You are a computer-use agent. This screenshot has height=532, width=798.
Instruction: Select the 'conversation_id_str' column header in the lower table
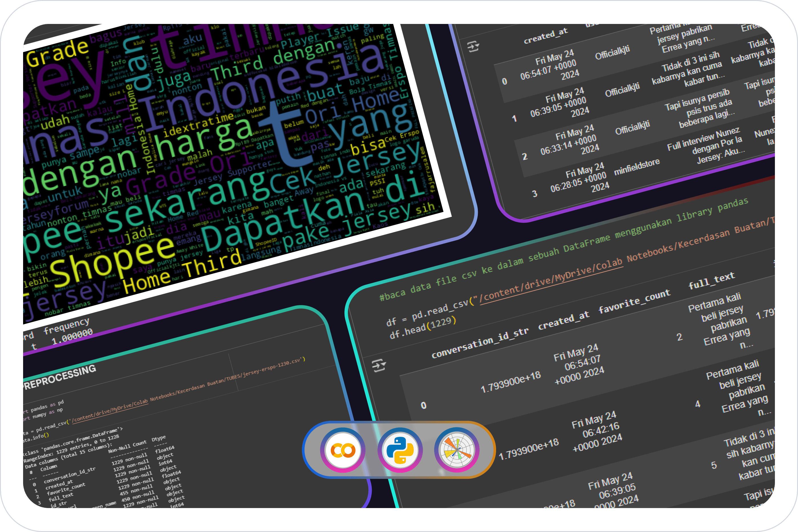(x=480, y=342)
